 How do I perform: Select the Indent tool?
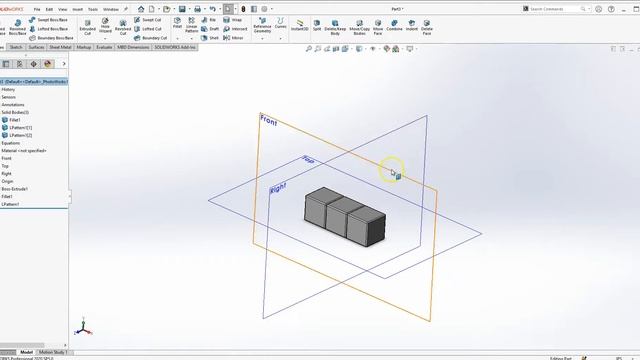411,25
